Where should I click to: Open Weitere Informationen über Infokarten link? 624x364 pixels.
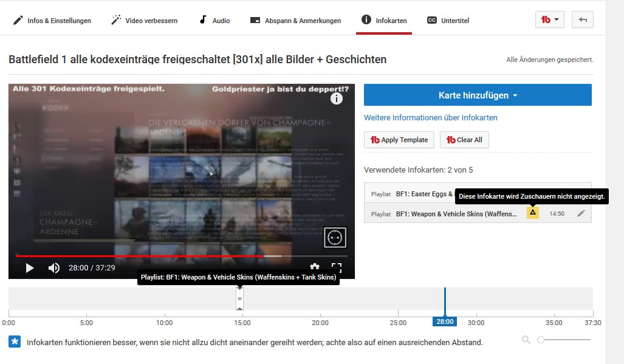[431, 118]
